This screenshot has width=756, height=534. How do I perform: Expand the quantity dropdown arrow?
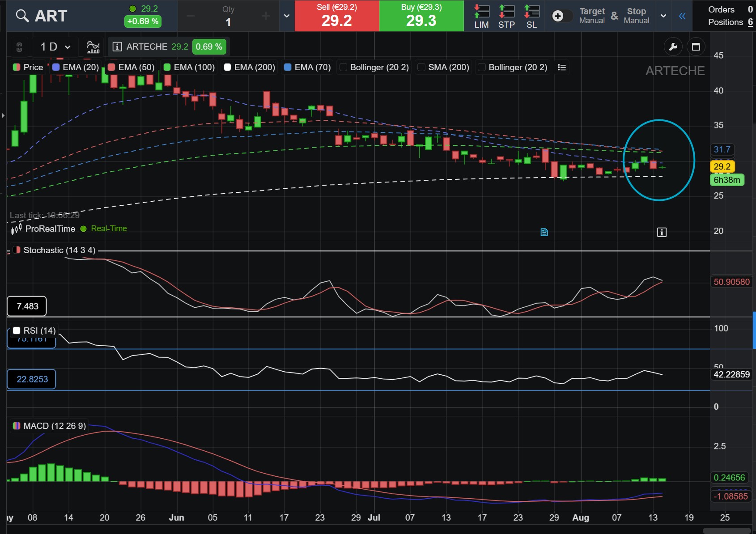pyautogui.click(x=287, y=16)
